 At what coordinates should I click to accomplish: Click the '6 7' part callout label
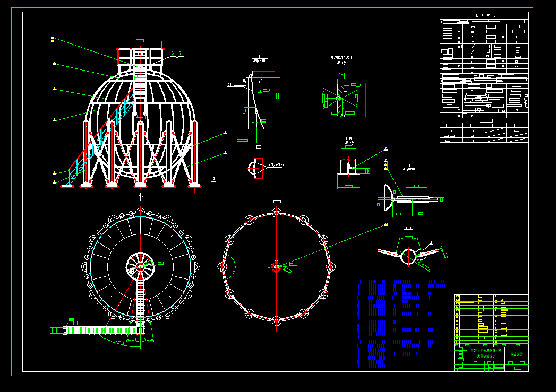click(176, 53)
